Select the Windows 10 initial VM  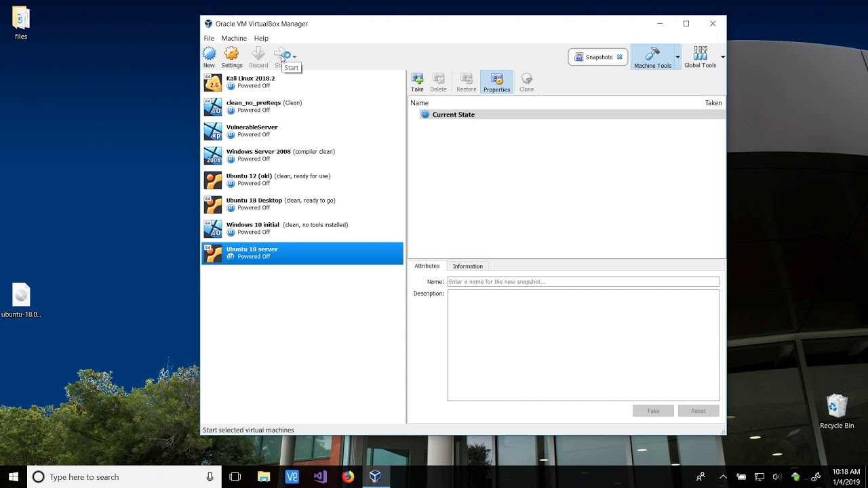302,228
